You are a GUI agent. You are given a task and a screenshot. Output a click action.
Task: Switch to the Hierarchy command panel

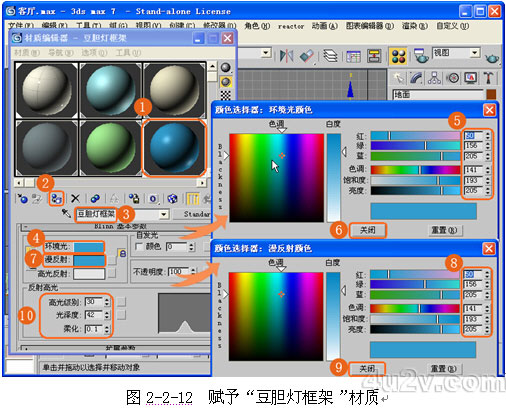click(434, 78)
